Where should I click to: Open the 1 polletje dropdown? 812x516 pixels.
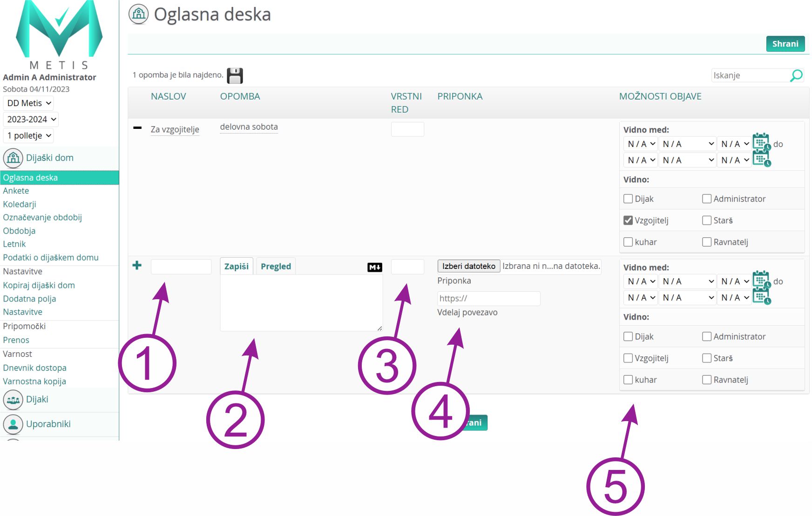tap(28, 136)
